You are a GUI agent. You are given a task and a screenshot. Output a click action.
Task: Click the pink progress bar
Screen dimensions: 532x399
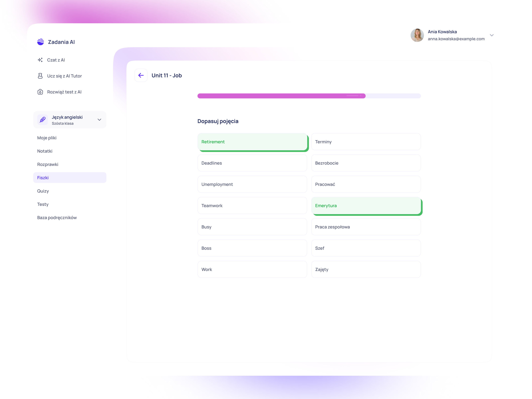pyautogui.click(x=281, y=96)
